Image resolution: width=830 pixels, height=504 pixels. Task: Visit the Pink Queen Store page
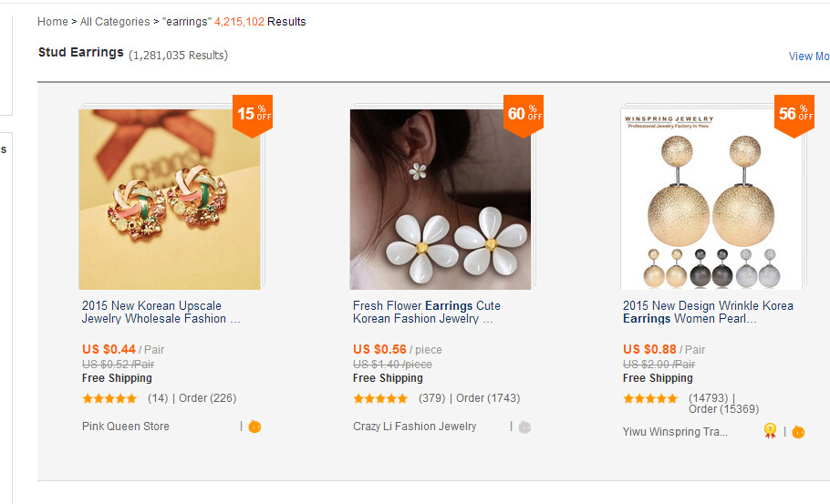[x=126, y=427]
